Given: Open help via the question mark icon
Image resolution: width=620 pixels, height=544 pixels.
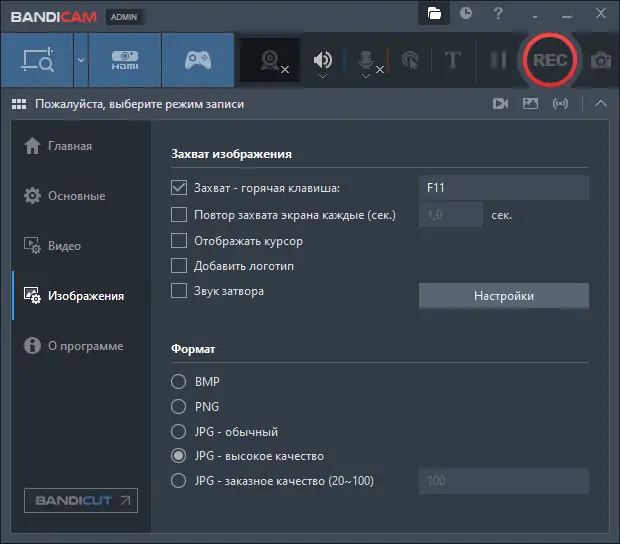Looking at the screenshot, I should point(498,13).
